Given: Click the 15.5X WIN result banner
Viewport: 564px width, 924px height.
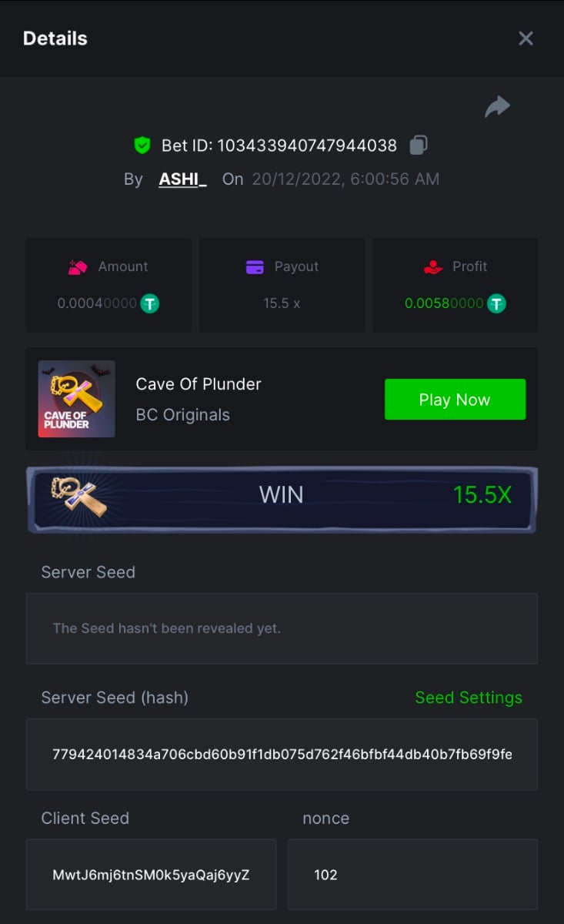Looking at the screenshot, I should pos(282,499).
